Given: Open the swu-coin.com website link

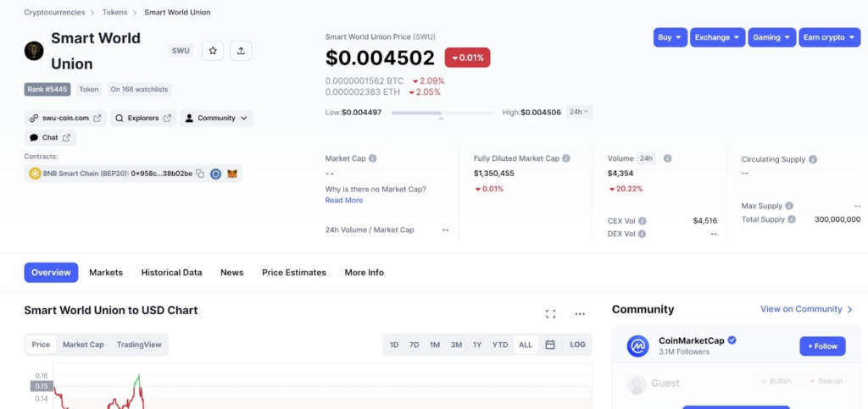Looking at the screenshot, I should pos(65,119).
